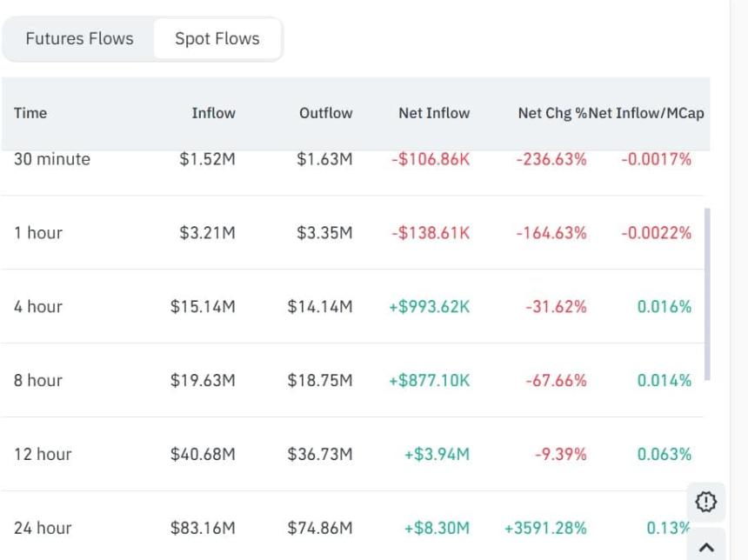Image resolution: width=748 pixels, height=560 pixels.
Task: Select the 30 minute row label
Action: pyautogui.click(x=52, y=159)
